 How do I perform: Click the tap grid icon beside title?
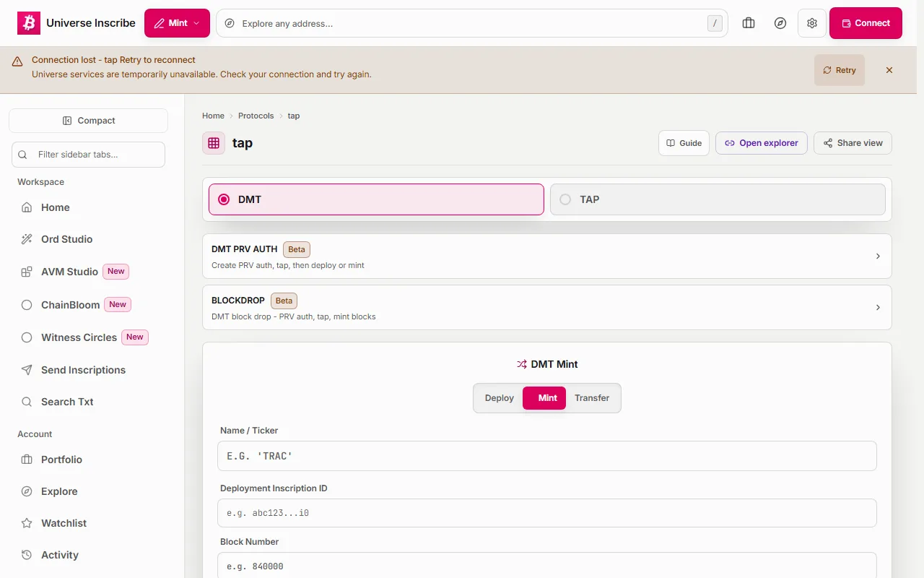(x=214, y=143)
